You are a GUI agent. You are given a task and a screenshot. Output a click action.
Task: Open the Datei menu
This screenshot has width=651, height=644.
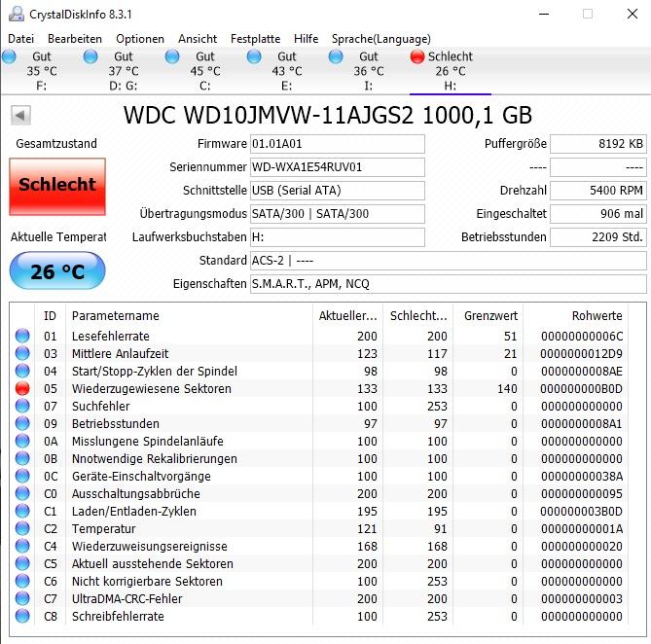[20, 39]
